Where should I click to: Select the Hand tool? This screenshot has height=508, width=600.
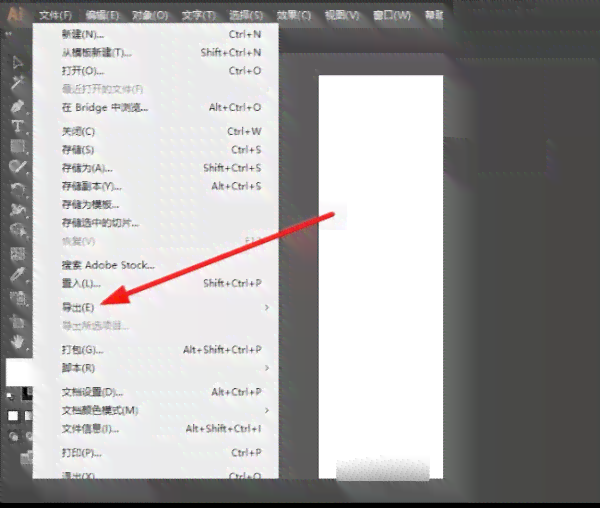coord(18,341)
